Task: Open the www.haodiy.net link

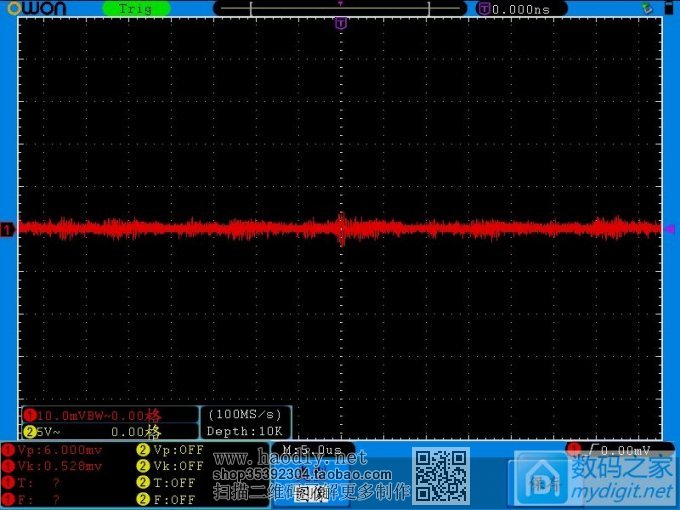Action: tap(290, 459)
